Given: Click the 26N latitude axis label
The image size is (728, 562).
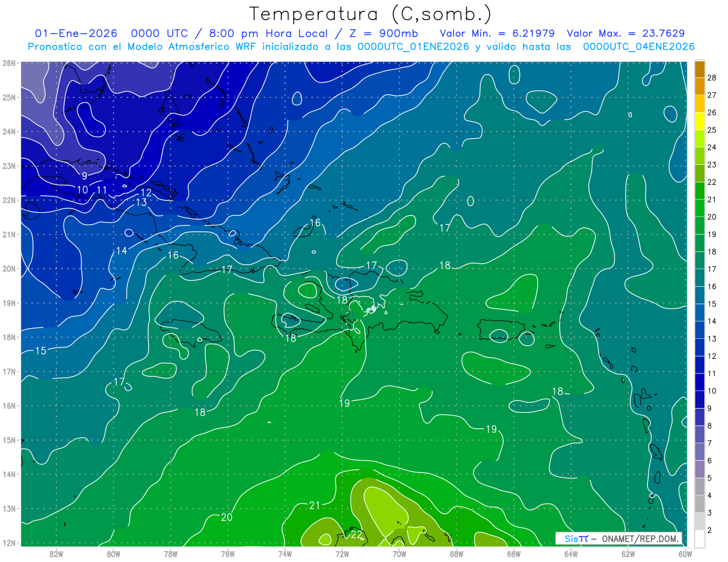Looking at the screenshot, I should coord(8,63).
